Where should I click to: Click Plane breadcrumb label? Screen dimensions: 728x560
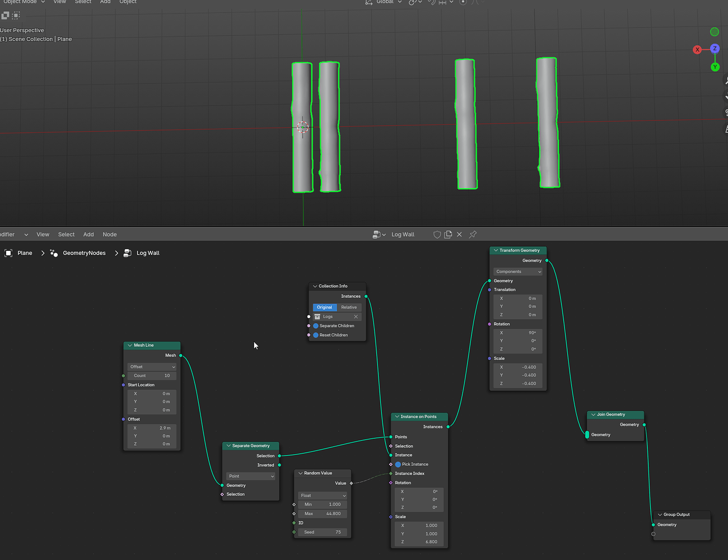(x=25, y=253)
